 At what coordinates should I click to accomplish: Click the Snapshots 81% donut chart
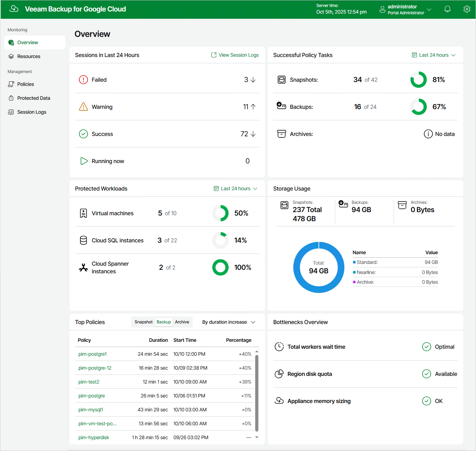[x=419, y=80]
